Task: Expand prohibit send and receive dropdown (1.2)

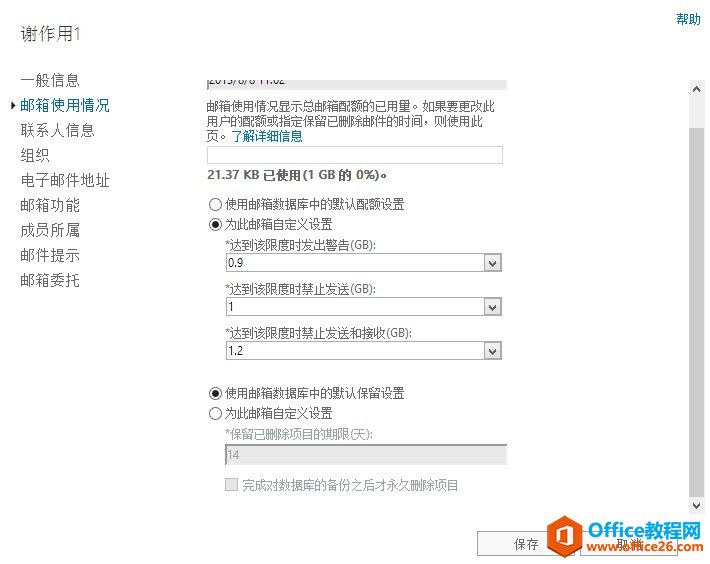Action: [x=491, y=351]
